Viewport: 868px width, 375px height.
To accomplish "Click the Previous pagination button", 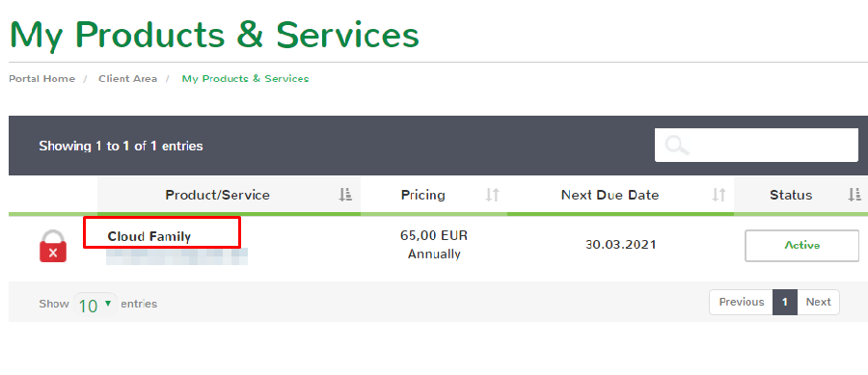I will [x=742, y=302].
